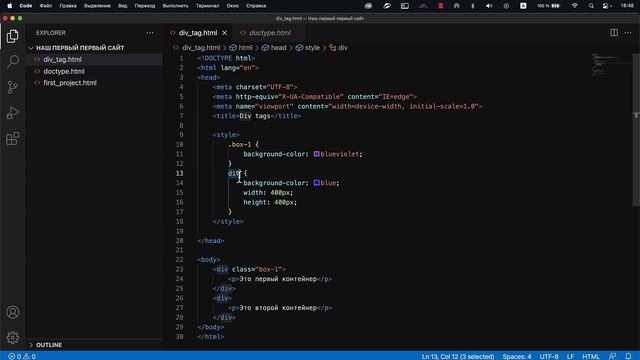Change end of line sequence LF

pos(570,356)
